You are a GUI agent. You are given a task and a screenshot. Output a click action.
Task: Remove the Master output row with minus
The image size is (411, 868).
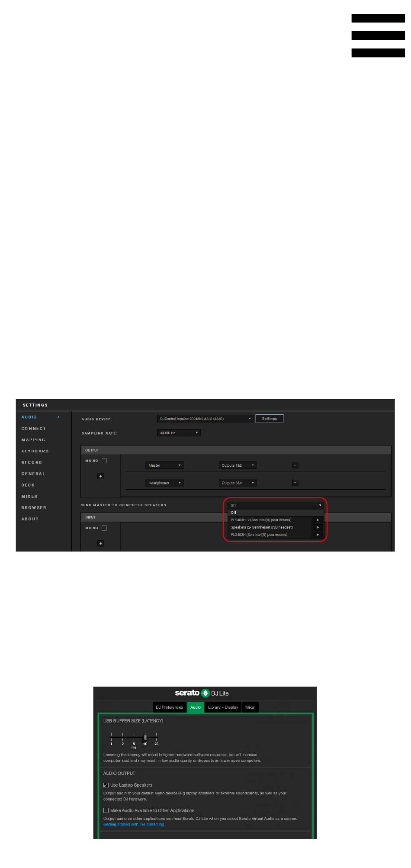295,465
